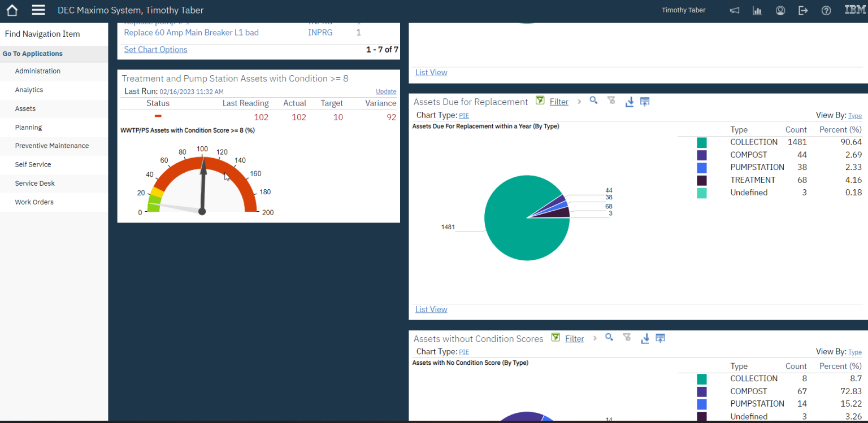
Task: Click COMPOST purple swatch in Assets Due for Replacement
Action: pos(702,155)
